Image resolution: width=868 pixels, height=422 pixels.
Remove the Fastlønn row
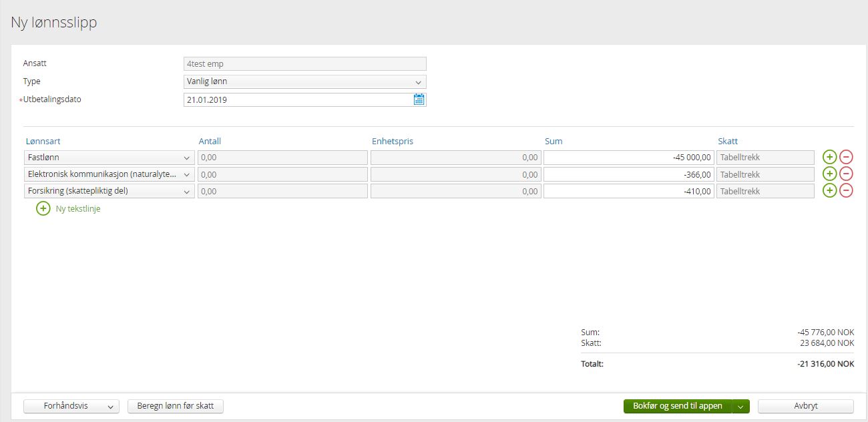(x=846, y=158)
